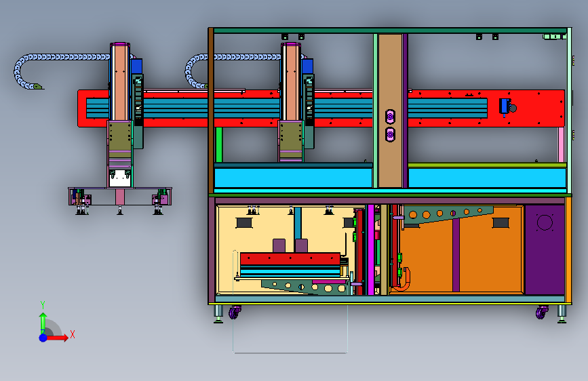Image resolution: width=588 pixels, height=381 pixels.
Task: Select the pink vertical bar at the frame's right side
Action: 562,145
